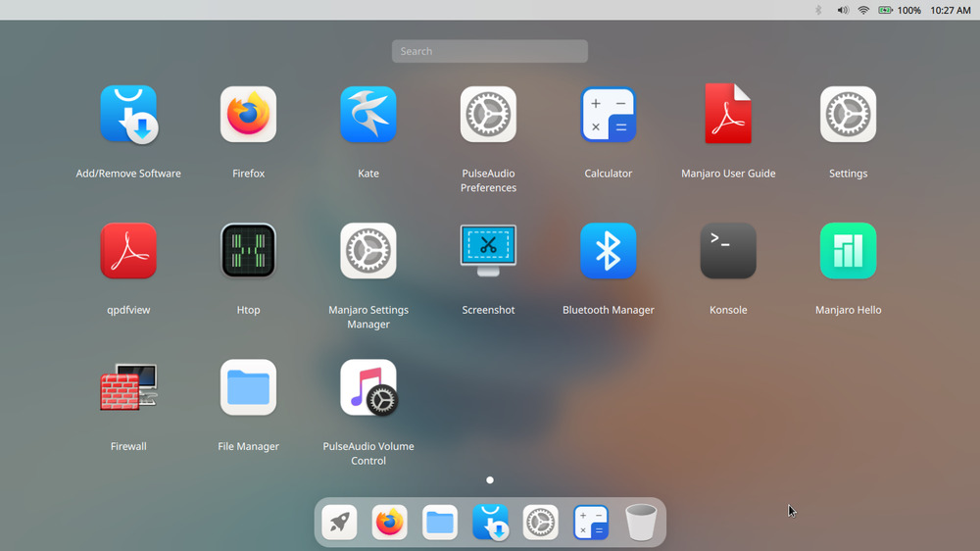Launch Calculator from the app grid
The width and height of the screenshot is (980, 551).
[609, 115]
